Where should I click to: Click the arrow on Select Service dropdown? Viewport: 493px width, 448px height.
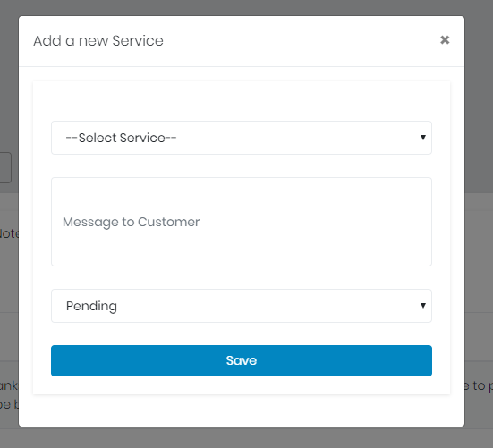pos(423,138)
